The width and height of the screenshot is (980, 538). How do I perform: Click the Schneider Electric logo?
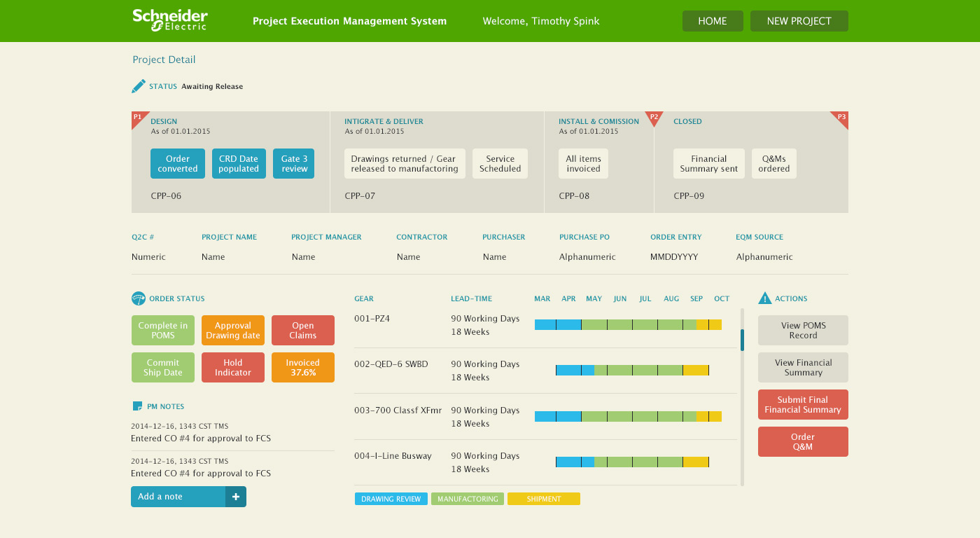[170, 20]
